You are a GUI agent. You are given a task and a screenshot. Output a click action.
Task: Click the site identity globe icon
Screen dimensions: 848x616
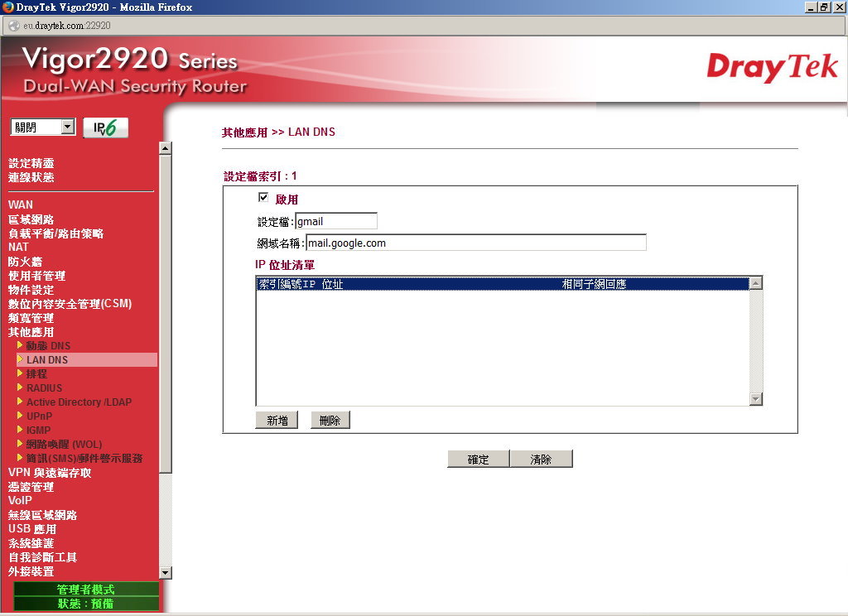(x=14, y=26)
